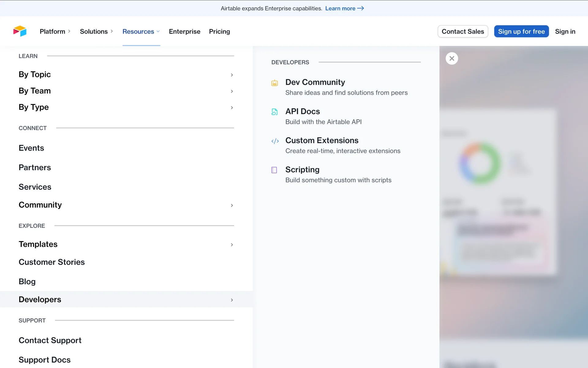
Task: Open the Community submenu
Action: pos(232,205)
